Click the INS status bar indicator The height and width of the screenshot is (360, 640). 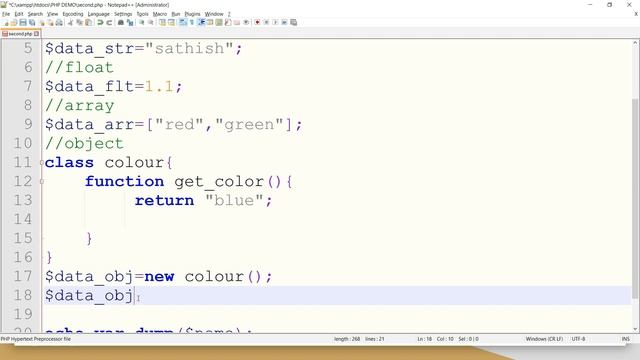tap(625, 339)
